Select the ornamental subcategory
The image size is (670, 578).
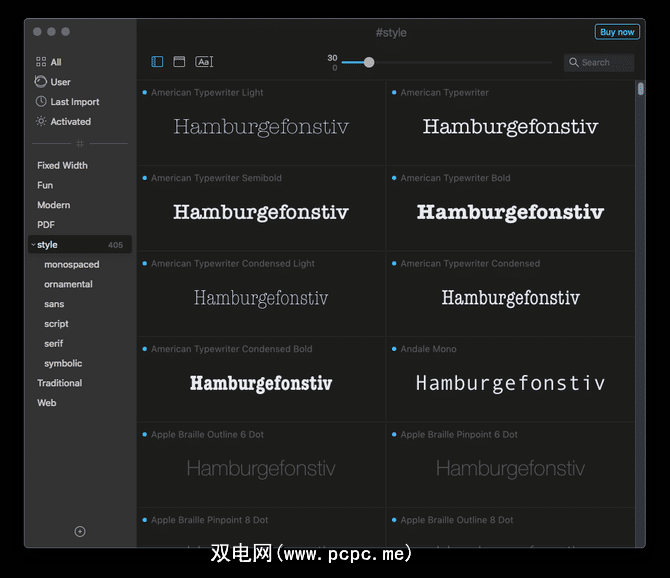click(x=68, y=284)
